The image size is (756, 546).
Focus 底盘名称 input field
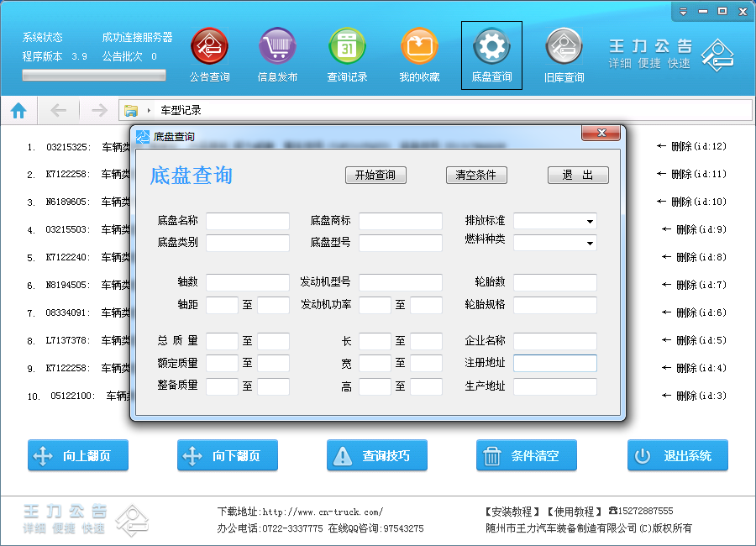coord(248,222)
